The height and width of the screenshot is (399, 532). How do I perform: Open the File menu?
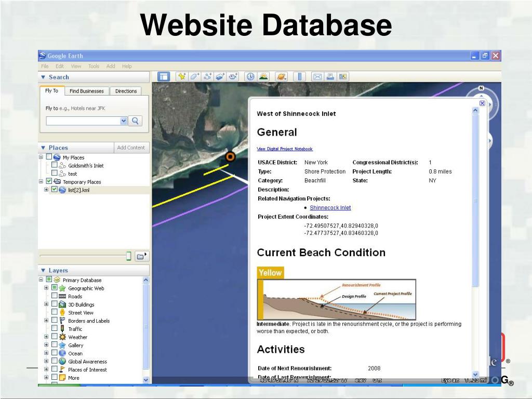(x=45, y=66)
